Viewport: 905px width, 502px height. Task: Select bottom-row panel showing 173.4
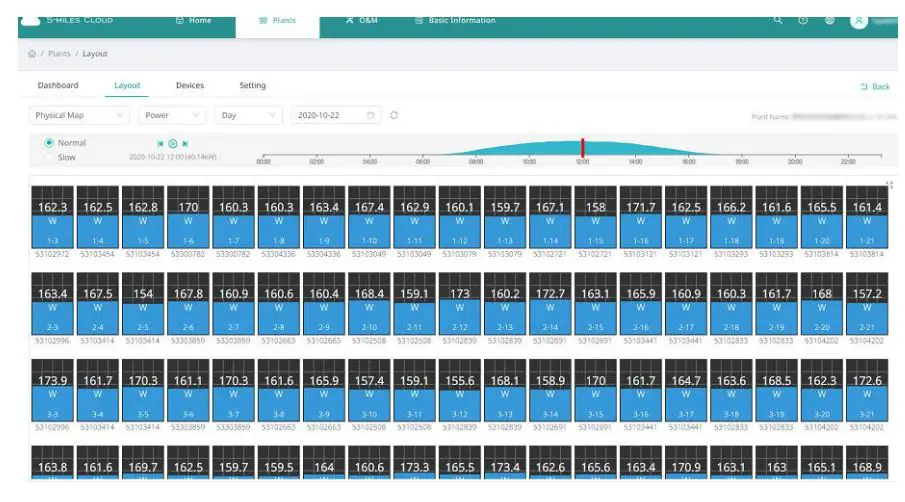pyautogui.click(x=505, y=463)
